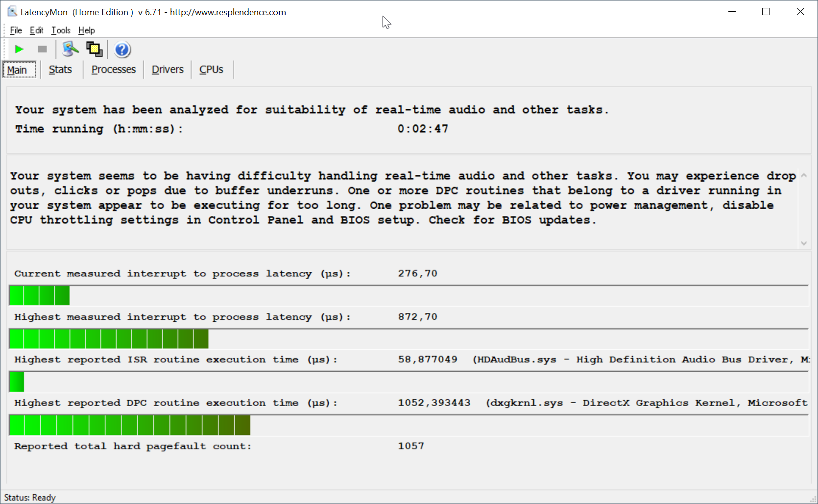
Task: Click the overlapping yellow squares toolbar icon
Action: (x=94, y=49)
